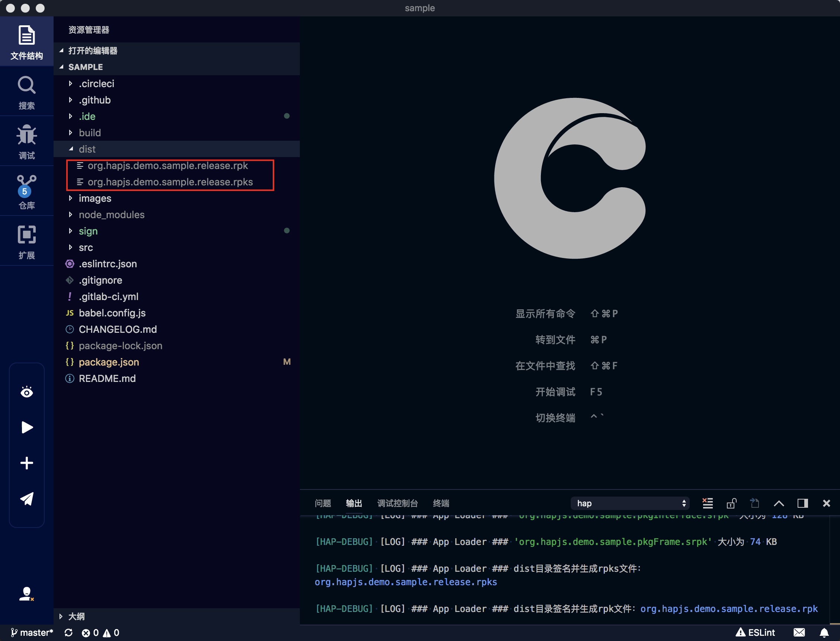Click the 切换终端 hint text
This screenshot has width=840, height=641.
[x=555, y=418]
